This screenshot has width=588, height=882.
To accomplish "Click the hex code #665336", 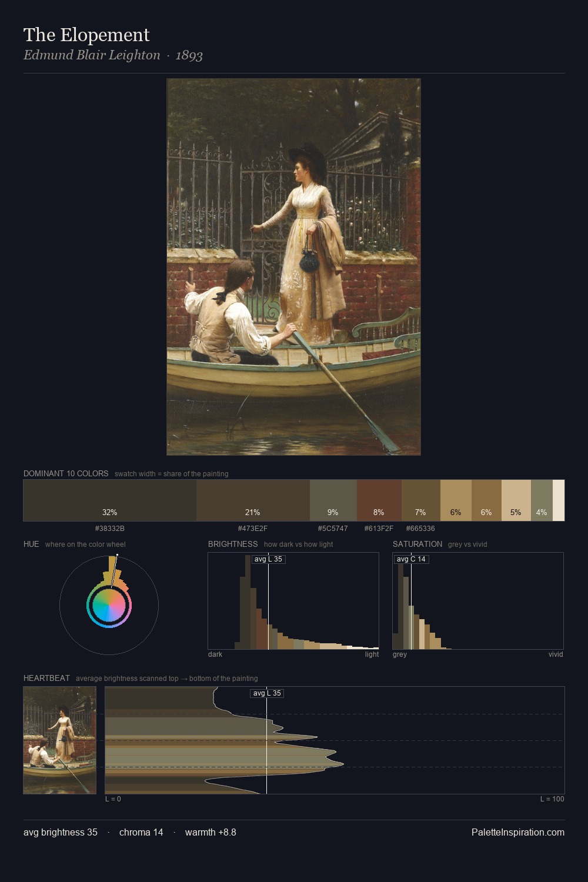I will (x=420, y=529).
